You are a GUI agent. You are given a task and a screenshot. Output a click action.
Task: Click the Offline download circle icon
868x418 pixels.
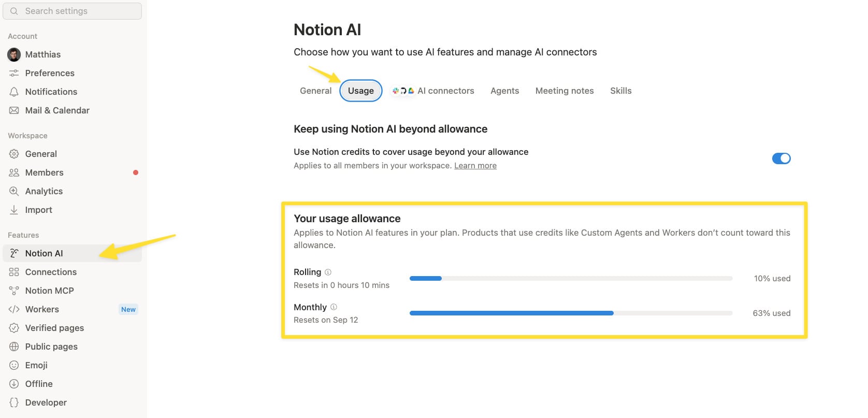(x=14, y=384)
